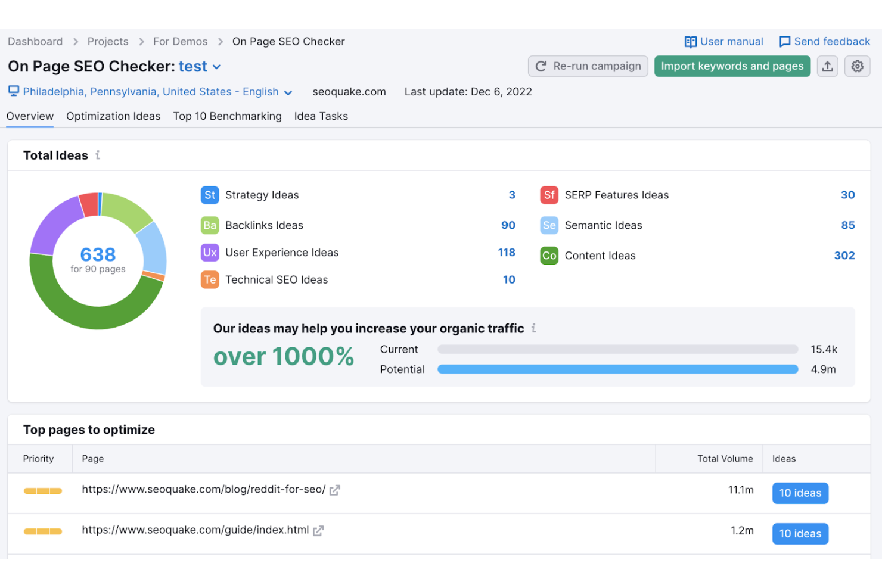This screenshot has height=588, width=882.
Task: Open the reddit-for-seo page URL
Action: pos(204,489)
